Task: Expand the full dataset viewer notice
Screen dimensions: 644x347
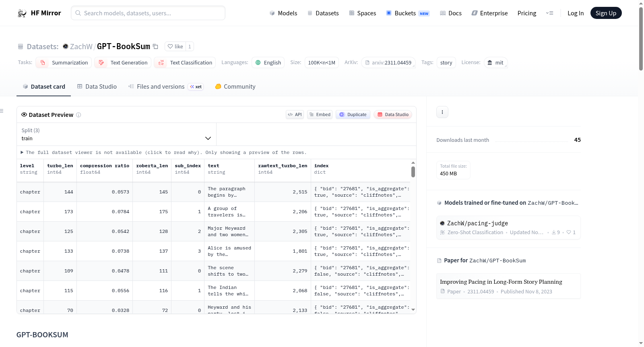Action: 164,152
